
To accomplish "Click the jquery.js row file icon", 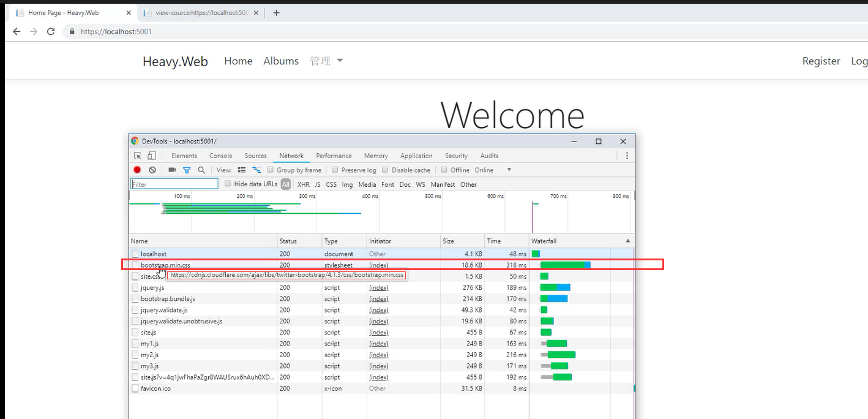I will (x=135, y=287).
